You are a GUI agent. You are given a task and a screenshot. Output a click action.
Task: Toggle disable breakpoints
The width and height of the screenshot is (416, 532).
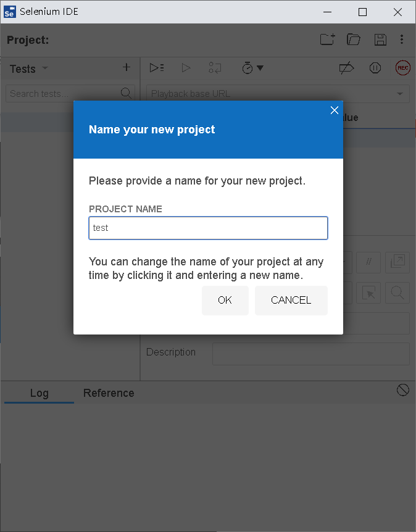coord(346,68)
